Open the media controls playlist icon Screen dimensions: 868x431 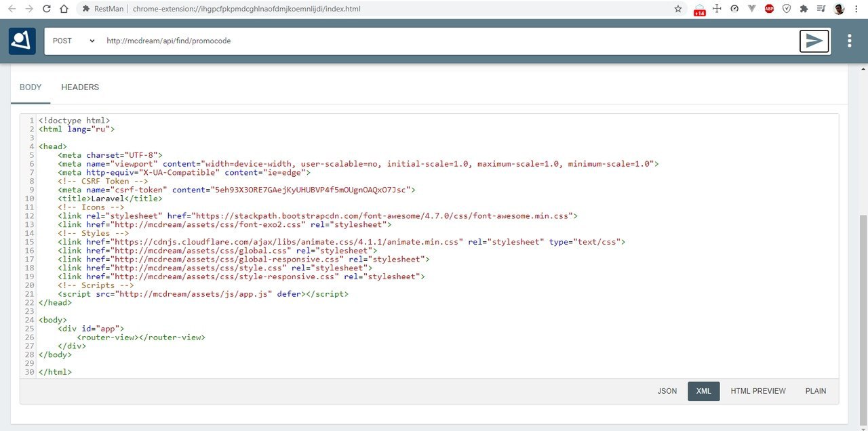tap(821, 9)
